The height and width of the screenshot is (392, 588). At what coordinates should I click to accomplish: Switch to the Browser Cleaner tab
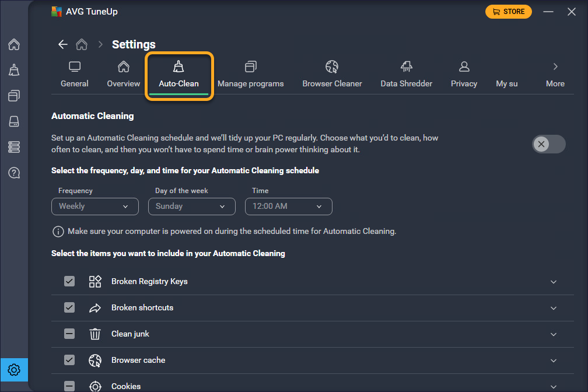pos(332,74)
